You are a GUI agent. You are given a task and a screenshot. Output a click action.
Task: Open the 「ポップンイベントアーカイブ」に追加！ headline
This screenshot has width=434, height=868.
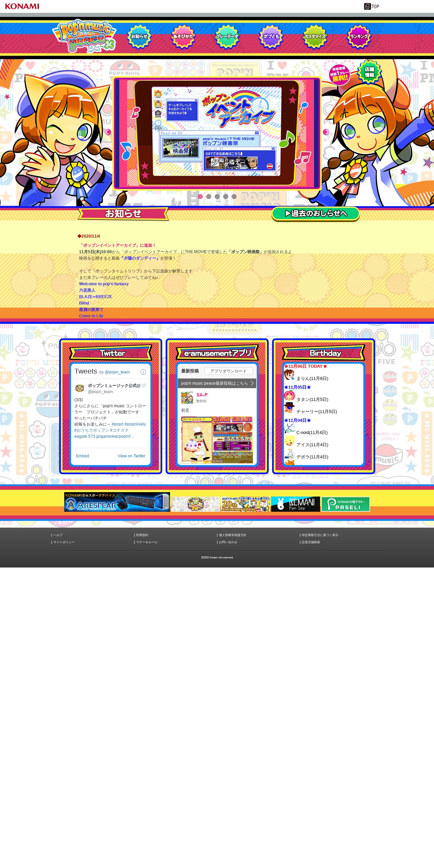[x=118, y=245]
